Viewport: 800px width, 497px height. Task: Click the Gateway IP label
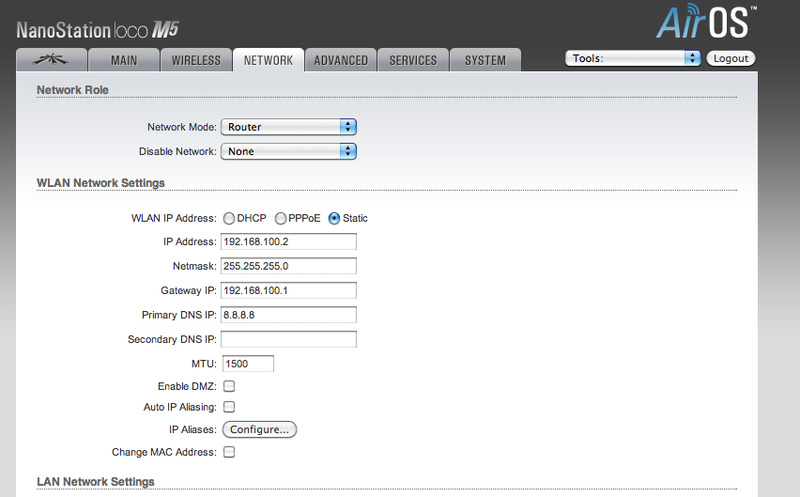[x=189, y=290]
